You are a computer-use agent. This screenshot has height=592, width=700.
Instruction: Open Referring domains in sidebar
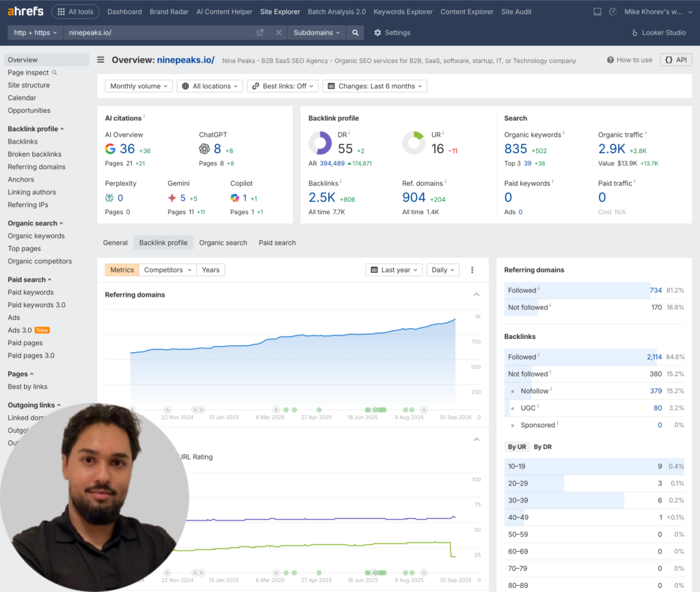click(x=36, y=167)
